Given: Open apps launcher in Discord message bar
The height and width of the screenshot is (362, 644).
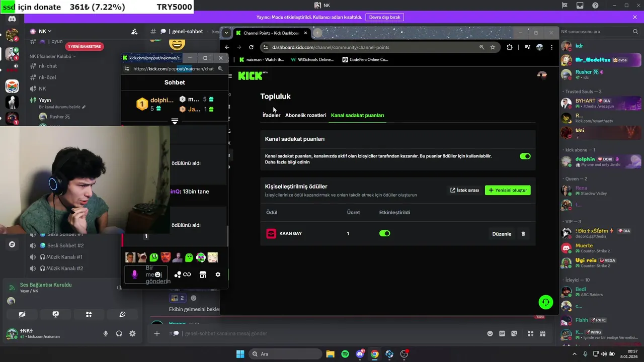Looking at the screenshot, I should click(530, 333).
